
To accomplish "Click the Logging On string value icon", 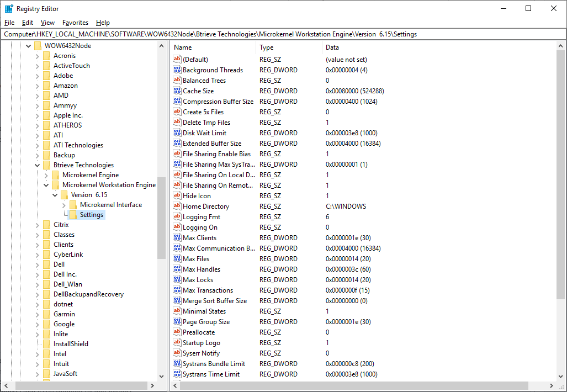I will (177, 227).
